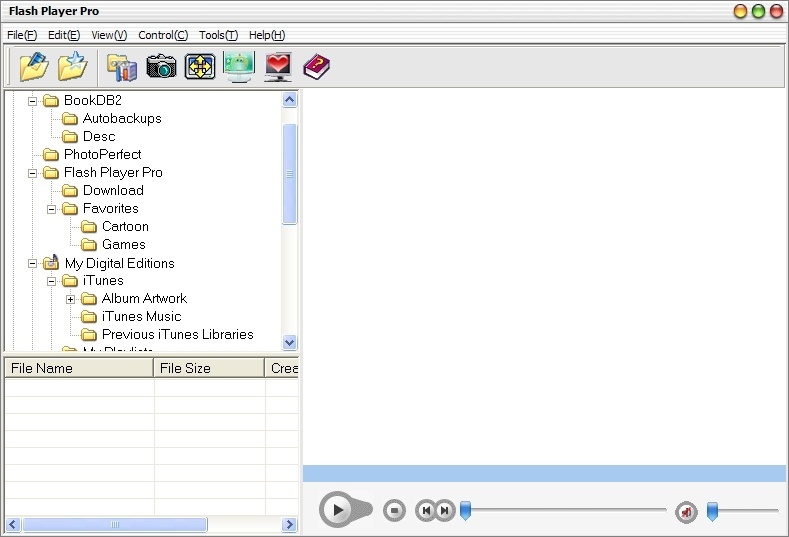Click the full screen arrows toolbar icon
Screen dimensions: 789x537
click(x=200, y=66)
